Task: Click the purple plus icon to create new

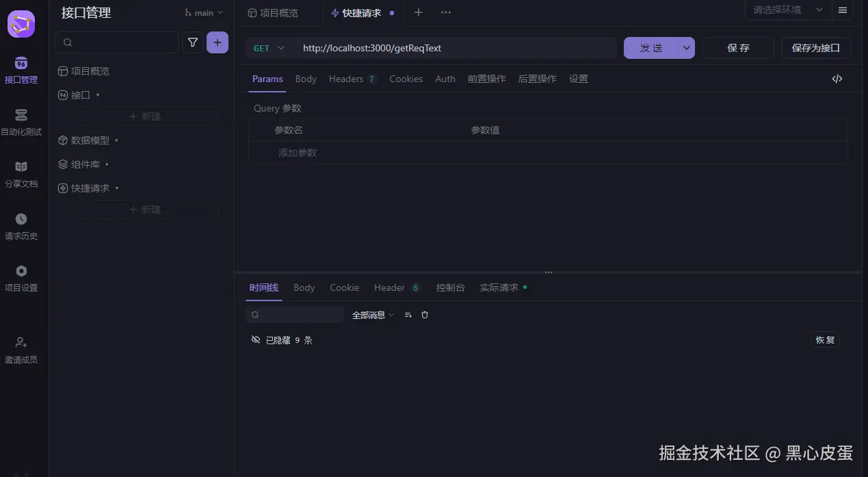Action: click(x=217, y=42)
